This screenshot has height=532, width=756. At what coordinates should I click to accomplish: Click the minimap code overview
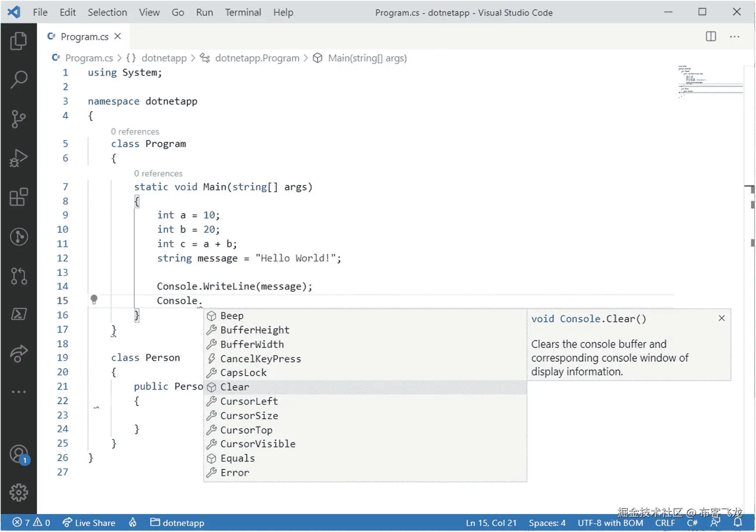click(710, 81)
